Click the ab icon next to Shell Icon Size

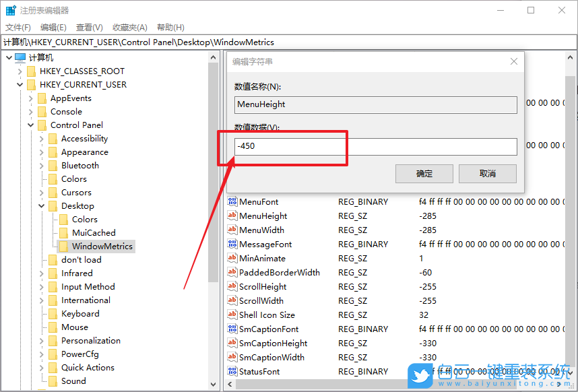(232, 315)
